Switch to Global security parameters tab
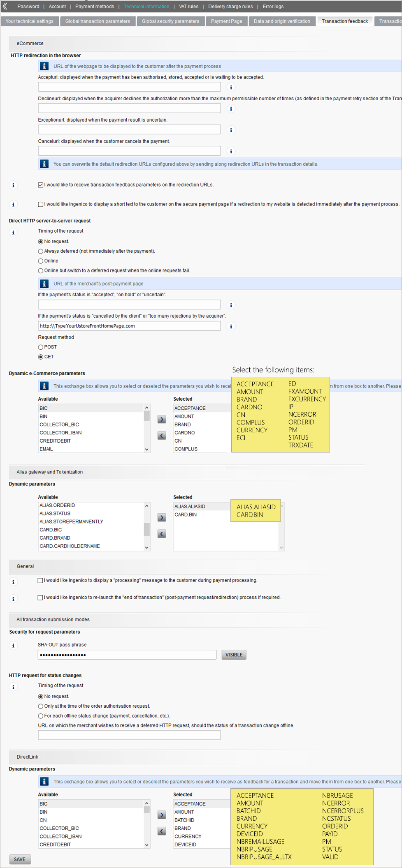 (170, 21)
